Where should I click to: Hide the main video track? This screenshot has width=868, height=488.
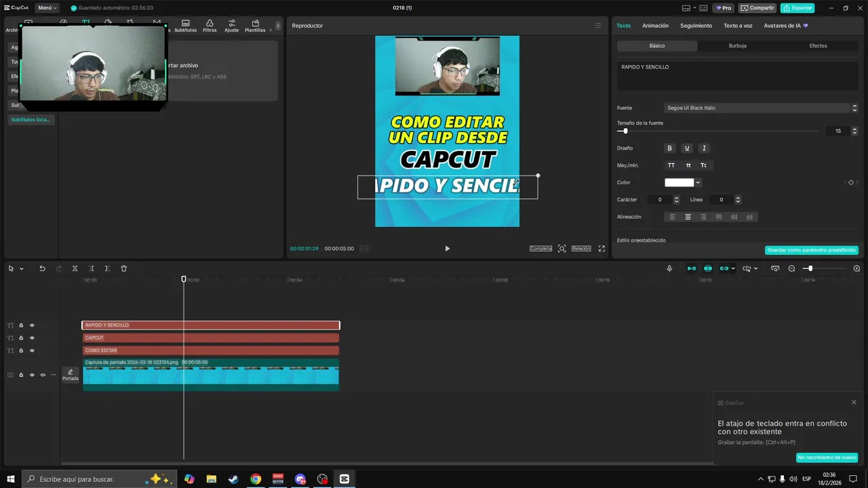[x=32, y=375]
